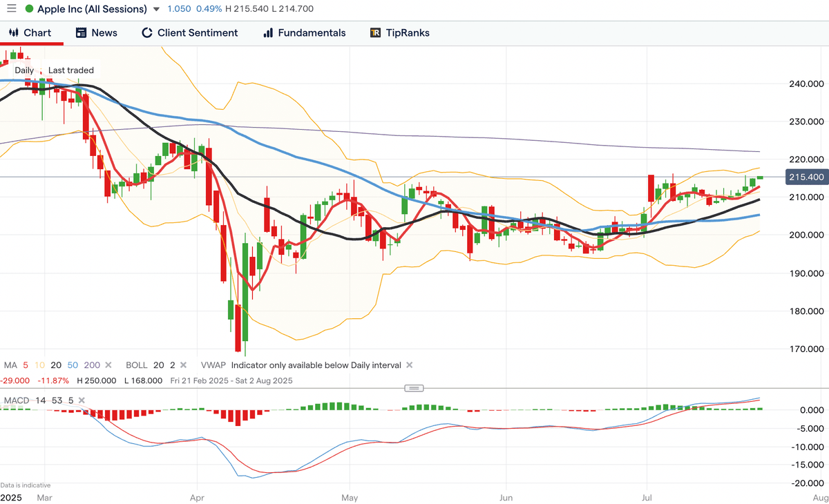Screen dimensions: 829x504
Task: Click the candlestick Chart tab icon
Action: 13,32
